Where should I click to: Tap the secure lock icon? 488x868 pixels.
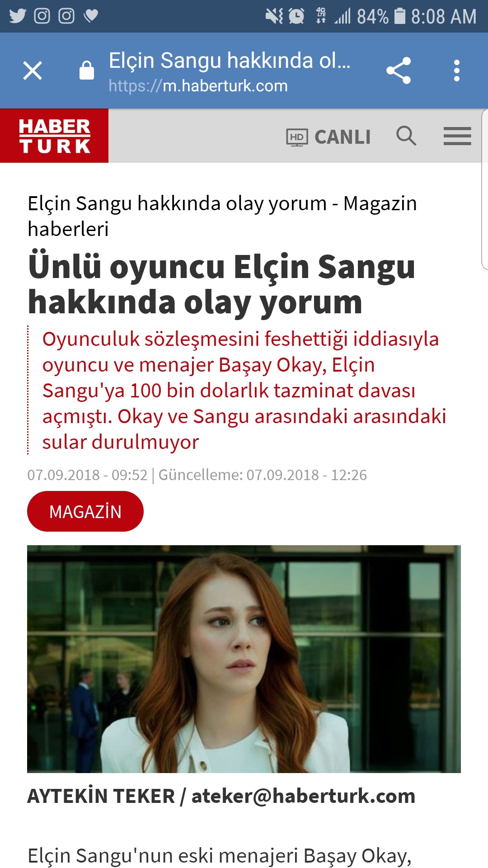(x=87, y=71)
